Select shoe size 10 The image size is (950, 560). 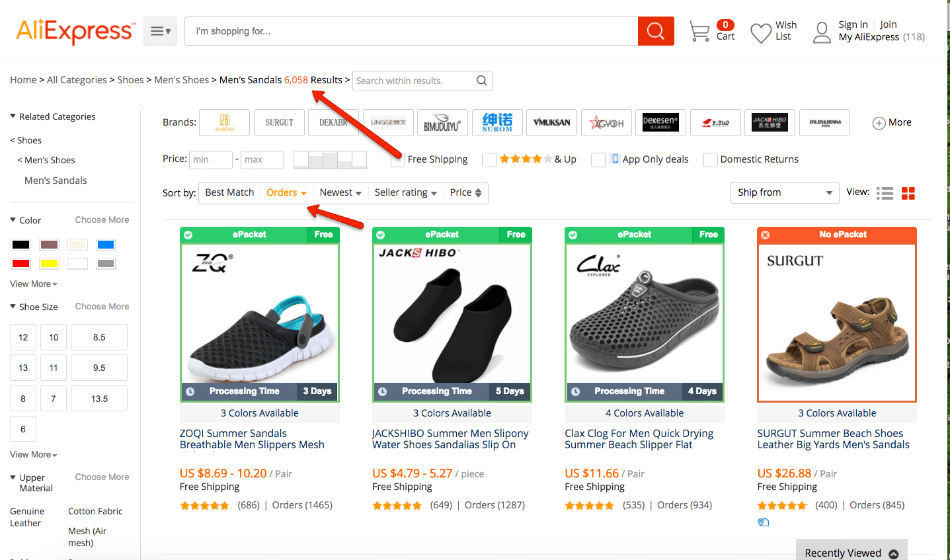click(54, 337)
